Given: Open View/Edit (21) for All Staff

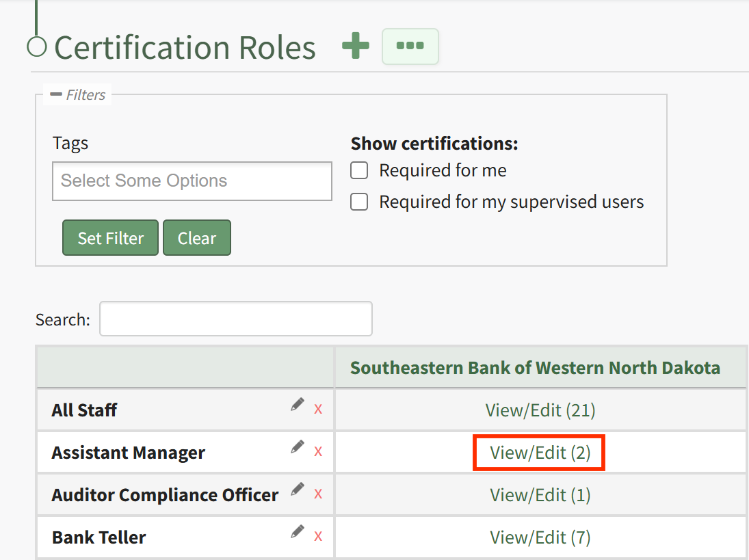Looking at the screenshot, I should [x=540, y=410].
